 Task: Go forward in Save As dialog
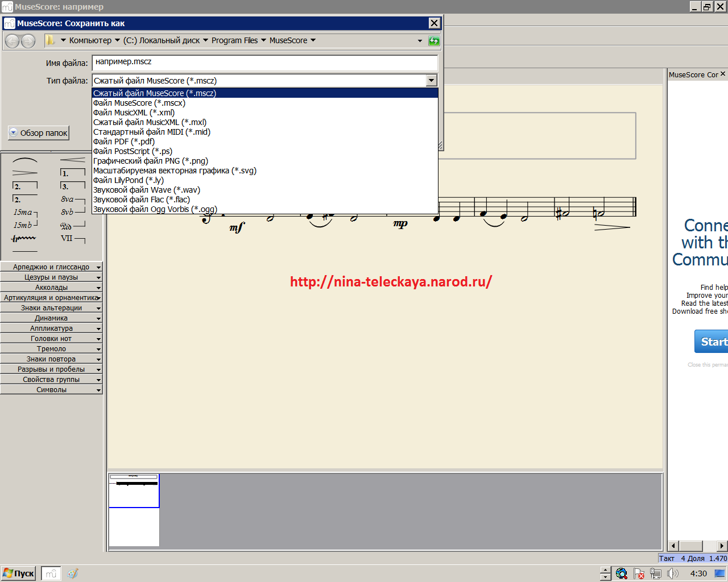pos(28,41)
